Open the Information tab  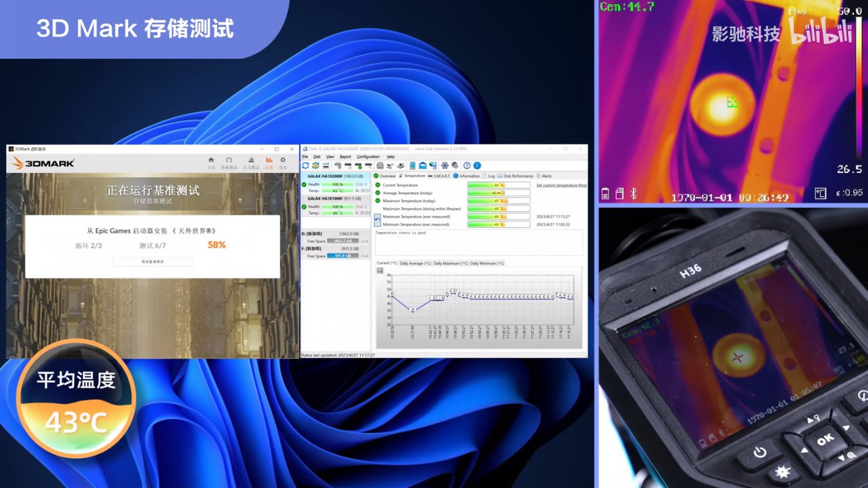coord(467,176)
